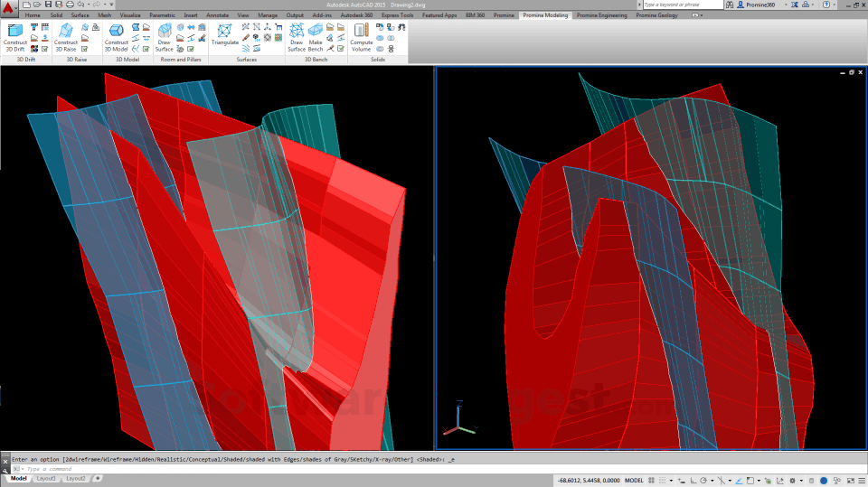The width and height of the screenshot is (868, 487).
Task: Click the add new layout plus button
Action: [97, 478]
